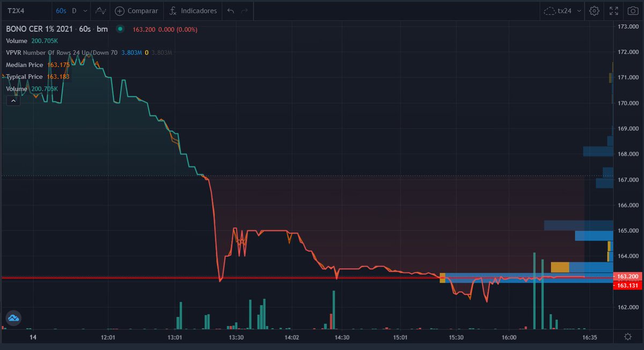
Task: Collapse the indicator legend with arrow button
Action: pyautogui.click(x=13, y=100)
